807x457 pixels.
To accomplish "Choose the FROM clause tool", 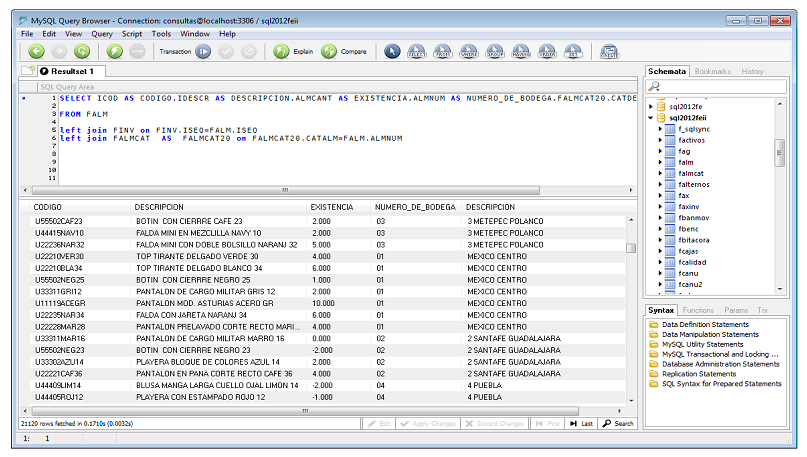I will pyautogui.click(x=443, y=51).
